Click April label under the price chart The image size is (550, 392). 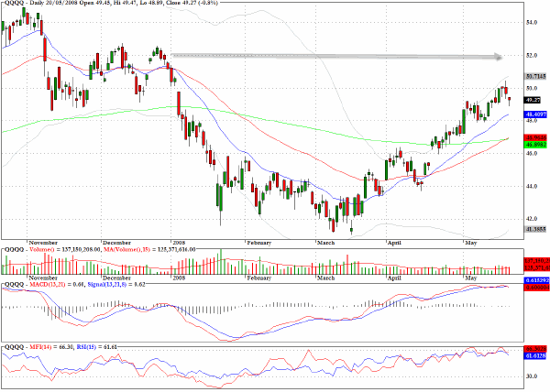coord(394,243)
